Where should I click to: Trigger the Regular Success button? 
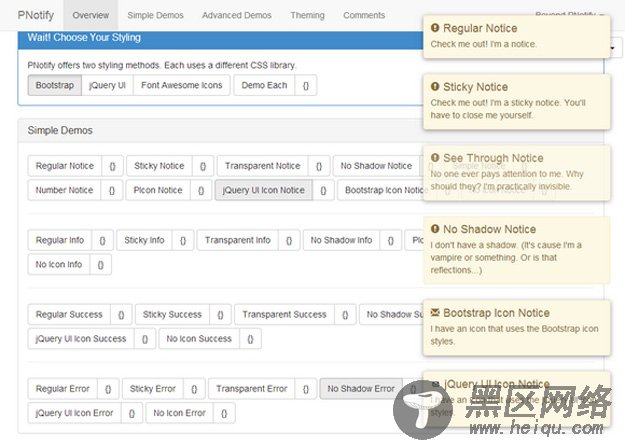[69, 315]
